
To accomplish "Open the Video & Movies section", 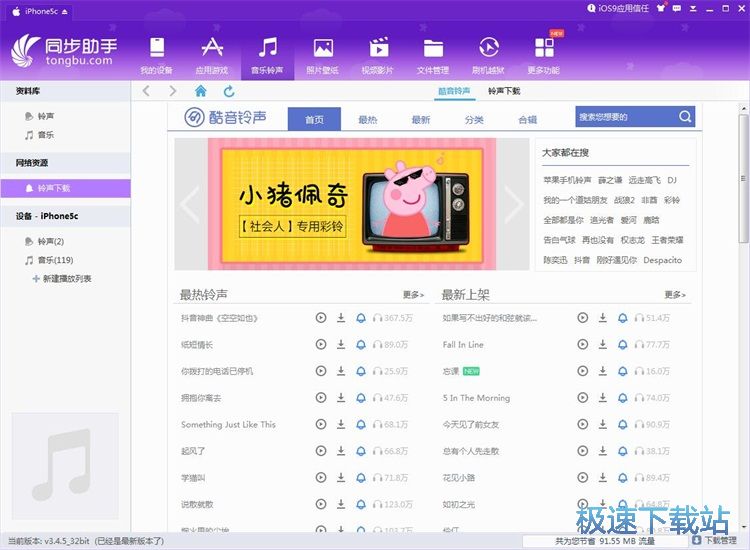I will pyautogui.click(x=378, y=55).
